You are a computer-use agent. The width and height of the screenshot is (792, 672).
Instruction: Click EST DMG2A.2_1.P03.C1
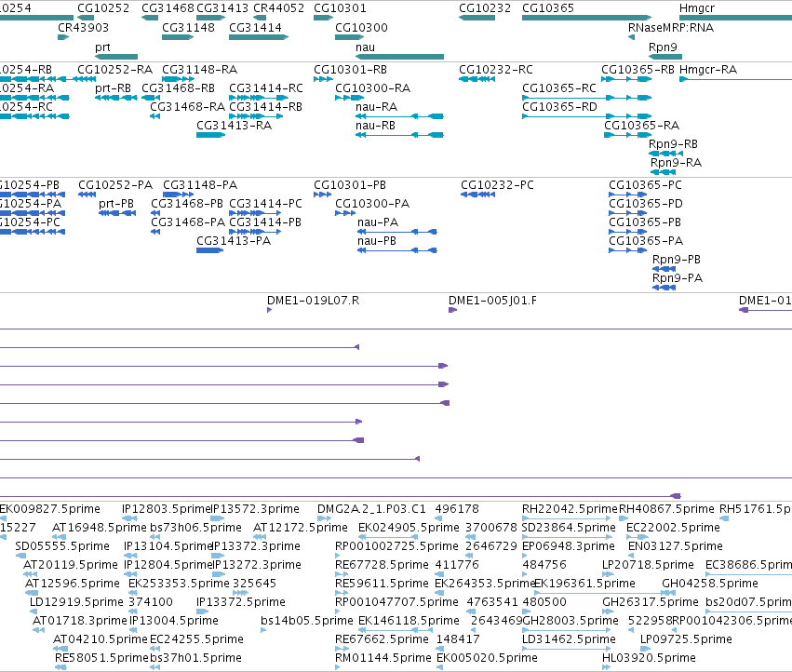coord(324,518)
